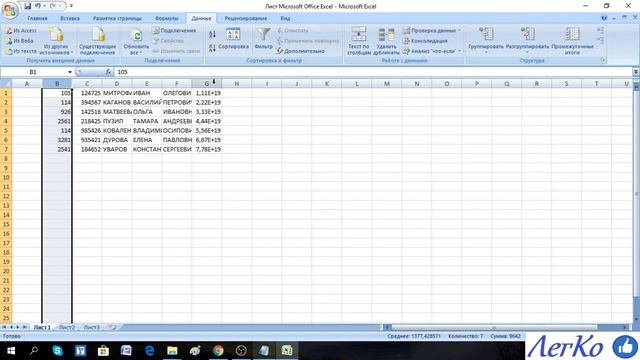
Task: Select the cell with ЕЛЕНА
Action: 147,140
